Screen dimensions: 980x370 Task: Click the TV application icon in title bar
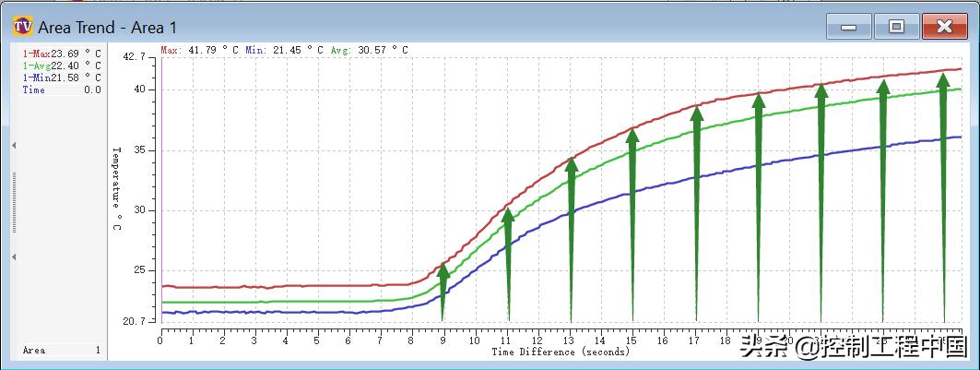point(22,27)
